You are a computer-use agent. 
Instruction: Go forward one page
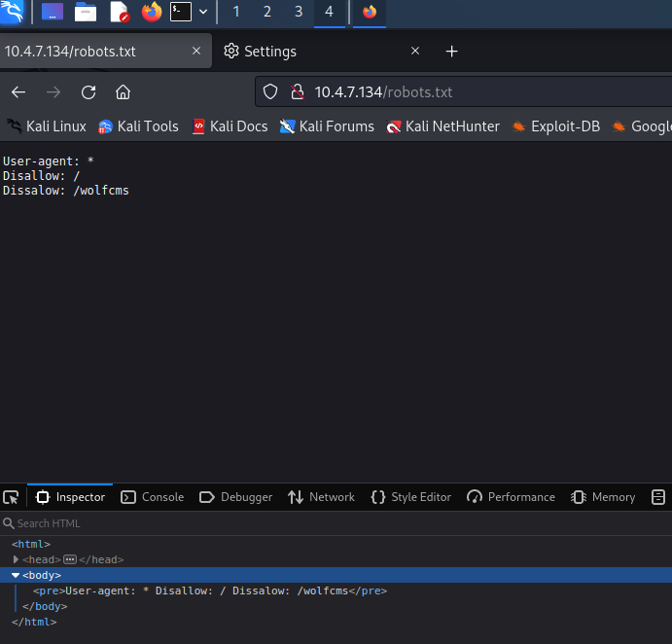53,91
